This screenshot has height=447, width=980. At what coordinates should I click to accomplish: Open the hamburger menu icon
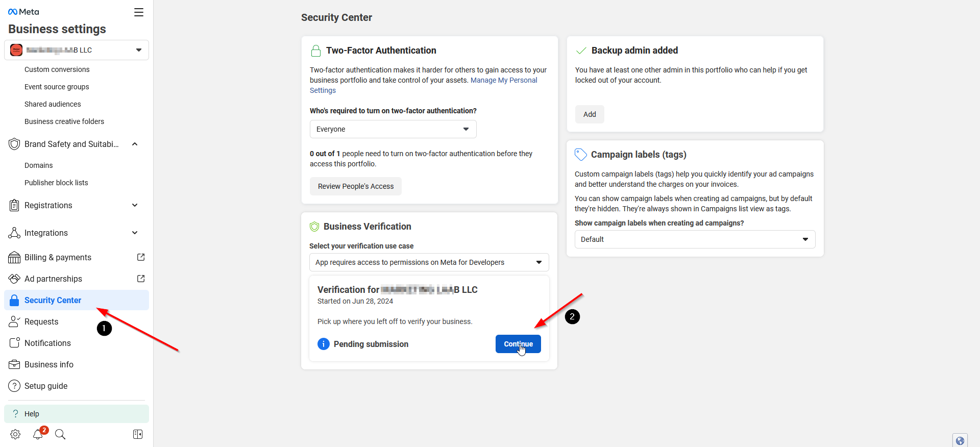point(139,12)
